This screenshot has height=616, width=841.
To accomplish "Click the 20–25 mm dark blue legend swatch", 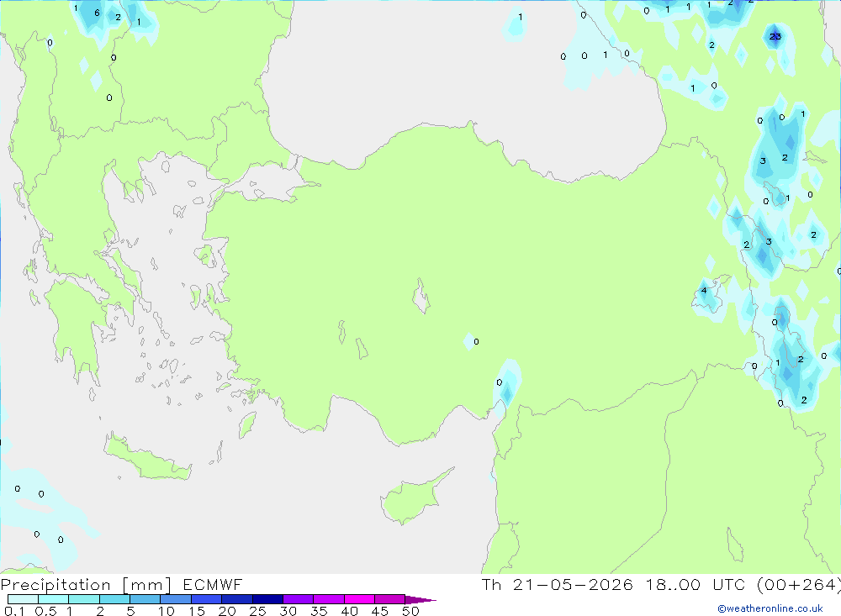I will (x=236, y=599).
